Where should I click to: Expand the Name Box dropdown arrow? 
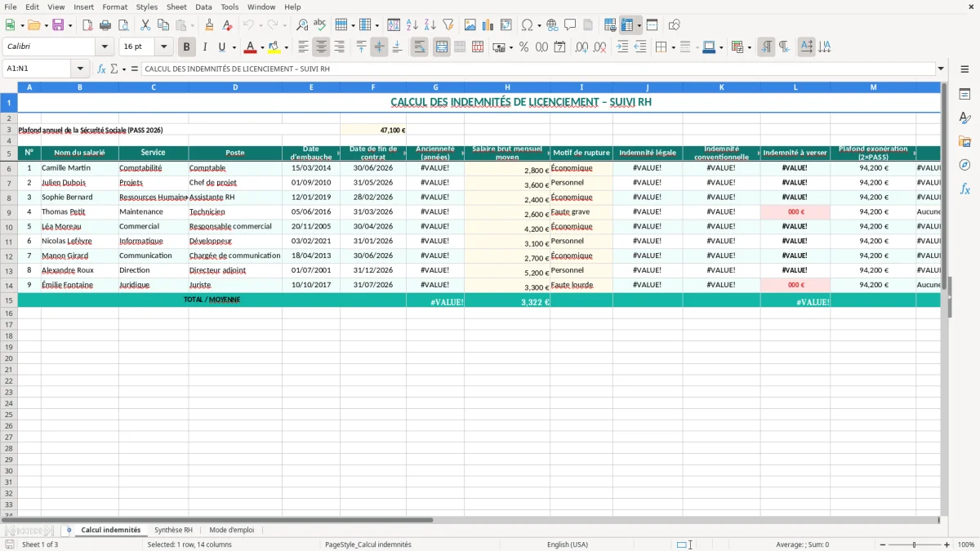(80, 69)
